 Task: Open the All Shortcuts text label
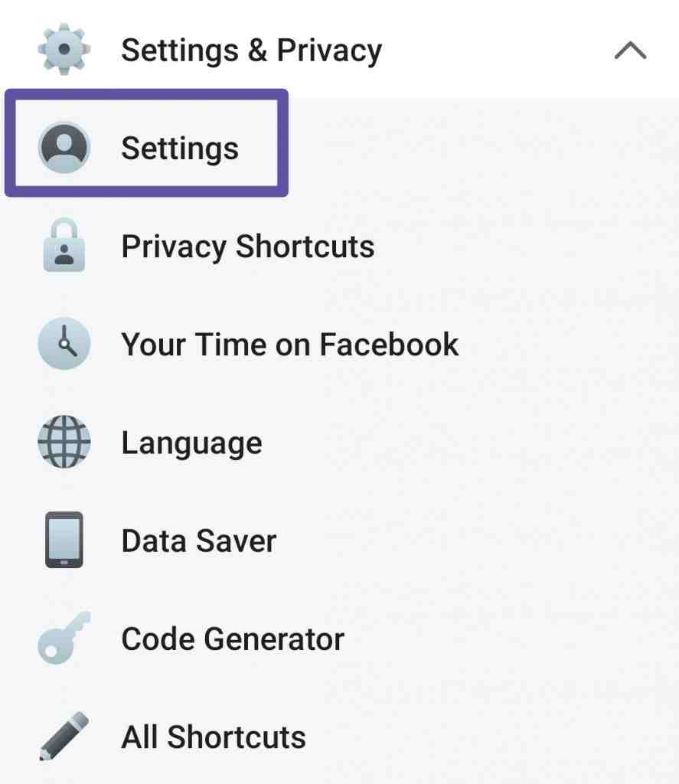pyautogui.click(x=214, y=737)
